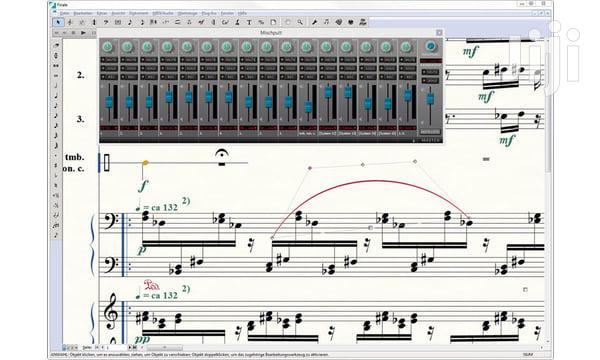Close the Mischpult mixer window
Viewport: 600px width, 360px height.
[x=439, y=33]
